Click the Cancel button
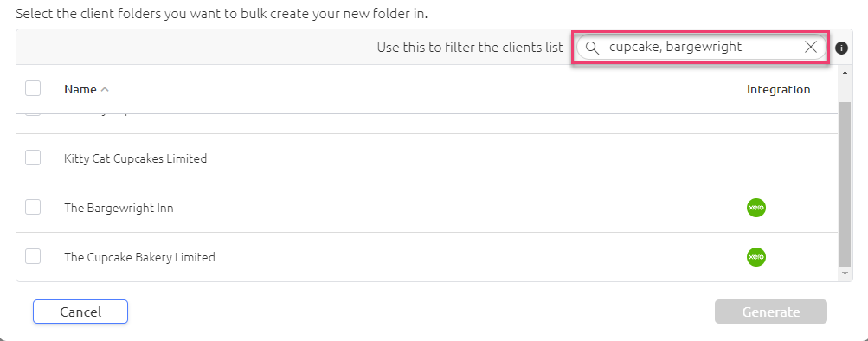Image resolution: width=868 pixels, height=341 pixels. coord(80,312)
